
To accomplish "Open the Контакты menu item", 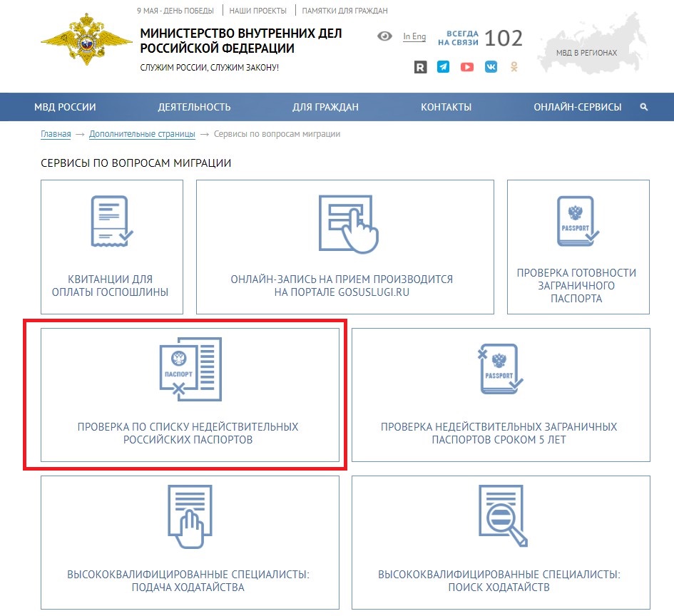I will point(446,107).
